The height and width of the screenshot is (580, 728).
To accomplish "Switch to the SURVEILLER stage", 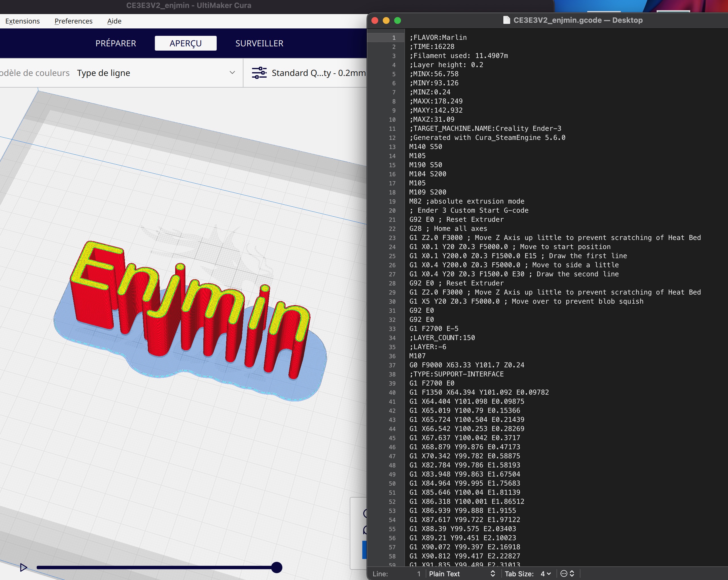I will pos(259,43).
